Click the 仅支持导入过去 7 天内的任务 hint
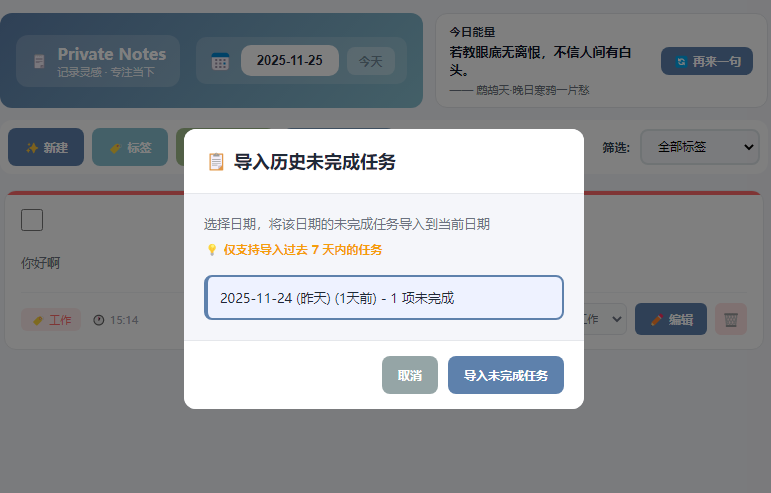This screenshot has width=771, height=493. (302, 250)
